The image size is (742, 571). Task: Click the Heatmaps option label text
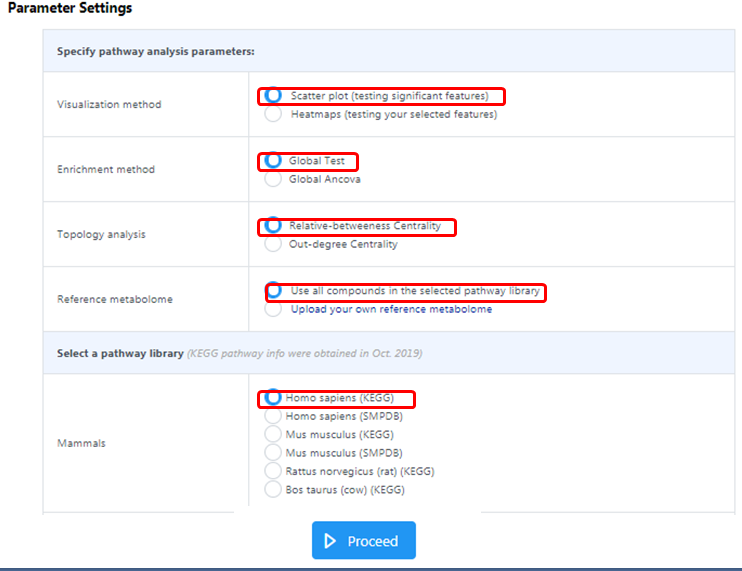click(393, 114)
